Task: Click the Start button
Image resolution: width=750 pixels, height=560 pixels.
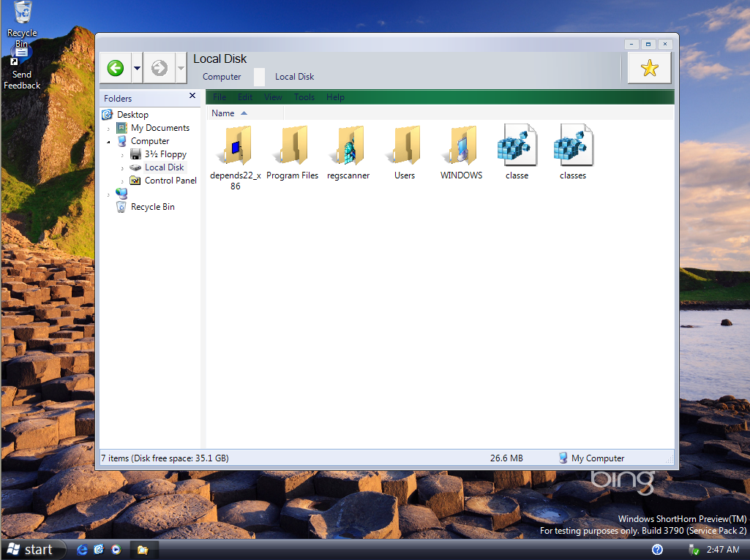Action: [x=32, y=550]
